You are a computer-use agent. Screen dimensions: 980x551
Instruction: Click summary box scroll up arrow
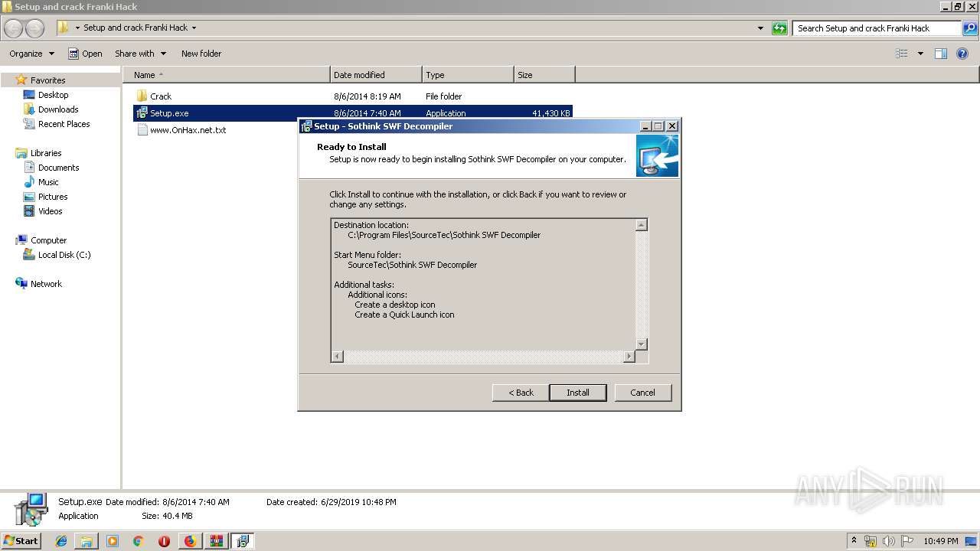pos(642,225)
